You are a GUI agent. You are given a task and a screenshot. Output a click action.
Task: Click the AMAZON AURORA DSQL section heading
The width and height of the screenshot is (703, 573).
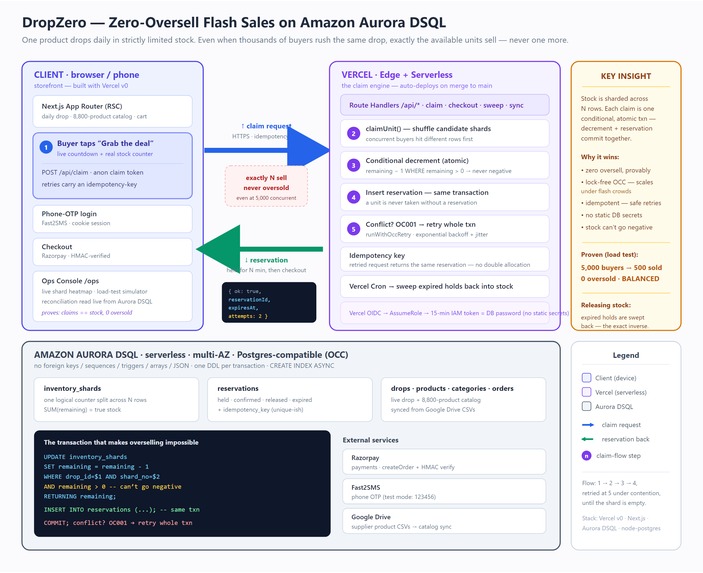coord(191,355)
